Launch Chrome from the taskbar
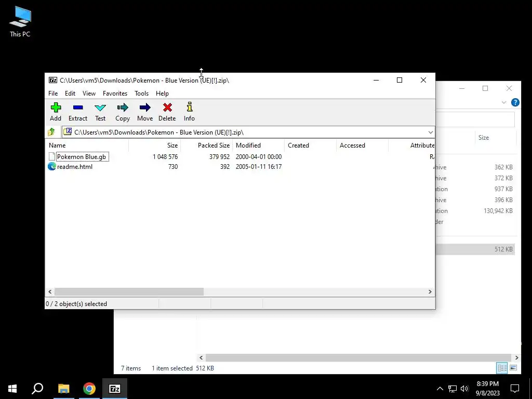 [x=89, y=389]
